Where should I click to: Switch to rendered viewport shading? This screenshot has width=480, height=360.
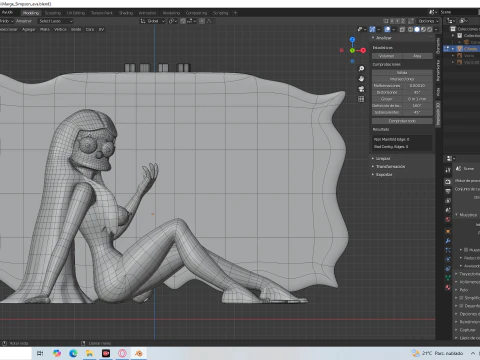pyautogui.click(x=430, y=29)
